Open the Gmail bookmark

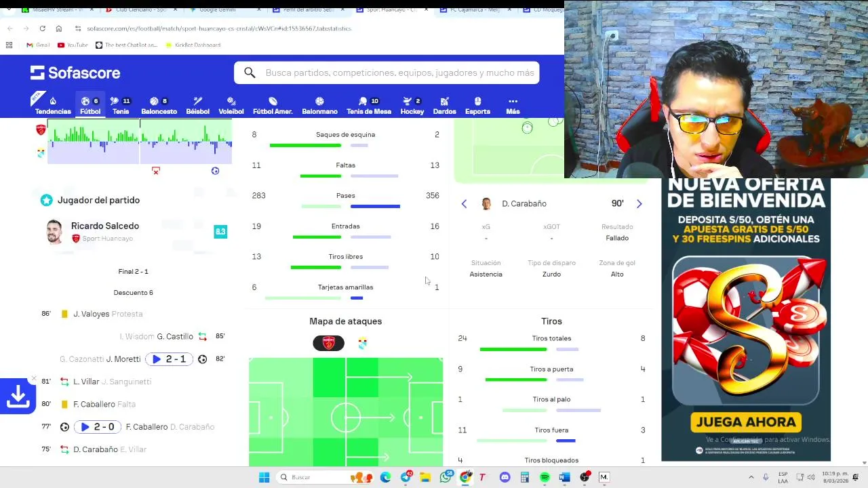tap(38, 45)
